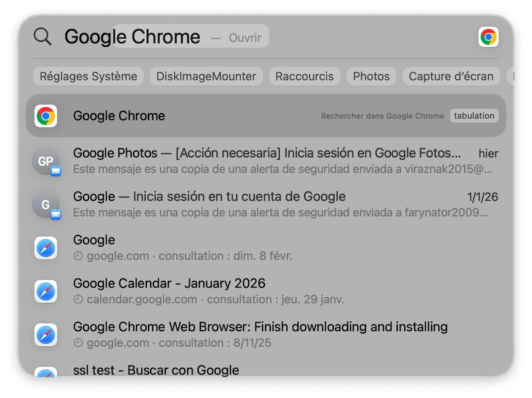This screenshot has height=398, width=532.
Task: Click the Safari icon next to the Google result
Action: pos(46,248)
